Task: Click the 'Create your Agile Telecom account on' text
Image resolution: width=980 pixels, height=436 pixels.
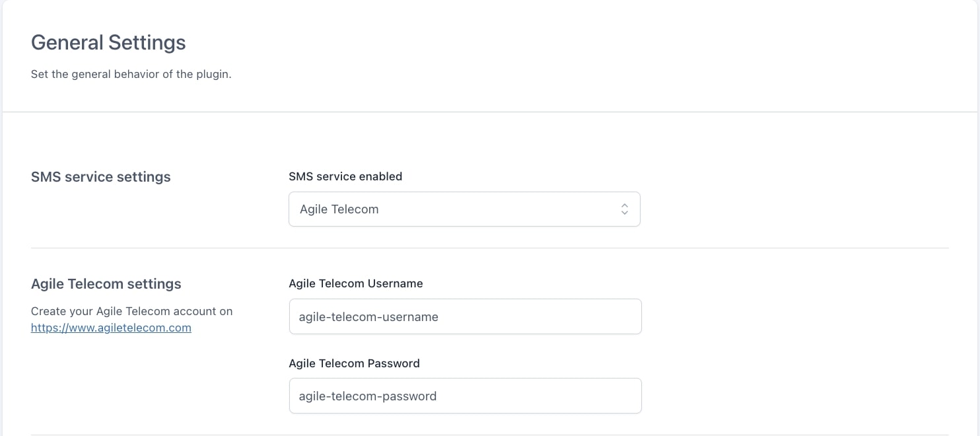Action: tap(131, 311)
